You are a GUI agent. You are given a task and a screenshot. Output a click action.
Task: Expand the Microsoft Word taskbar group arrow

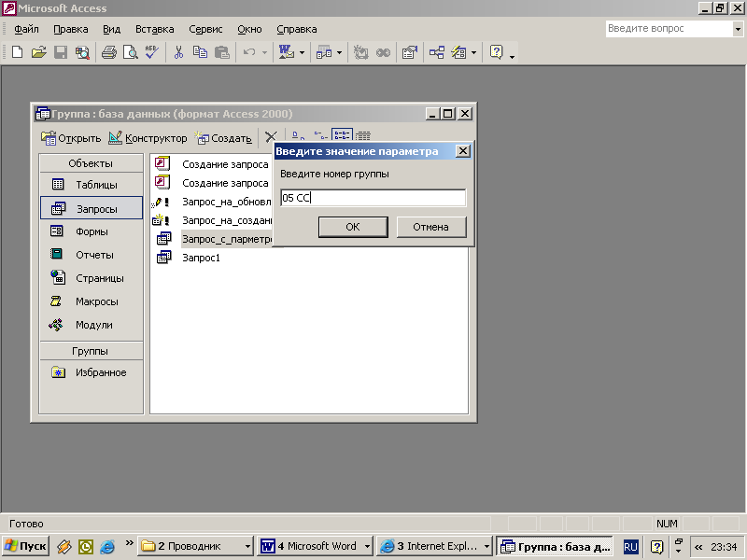pyautogui.click(x=367, y=546)
